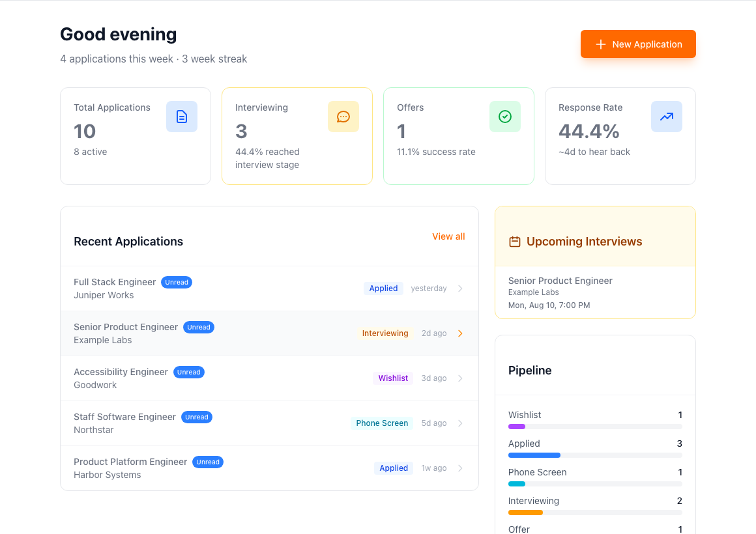
Task: Click the plus icon in New Application
Action: pyautogui.click(x=601, y=44)
